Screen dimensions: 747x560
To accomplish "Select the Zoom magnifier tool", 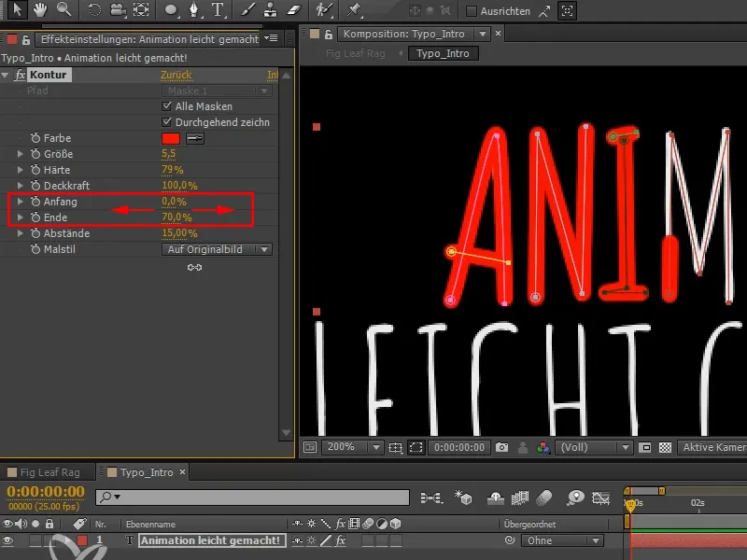I will (x=63, y=9).
